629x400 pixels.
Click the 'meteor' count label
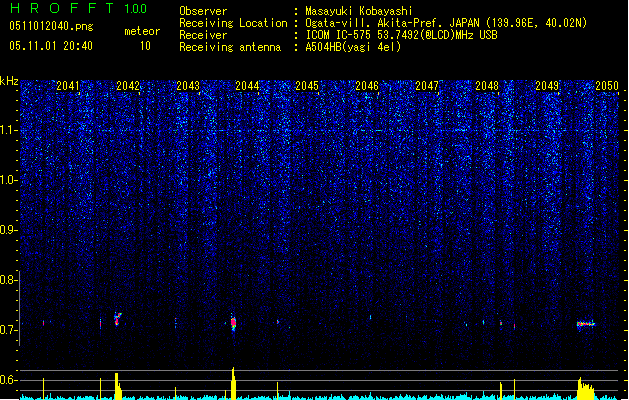point(142,31)
